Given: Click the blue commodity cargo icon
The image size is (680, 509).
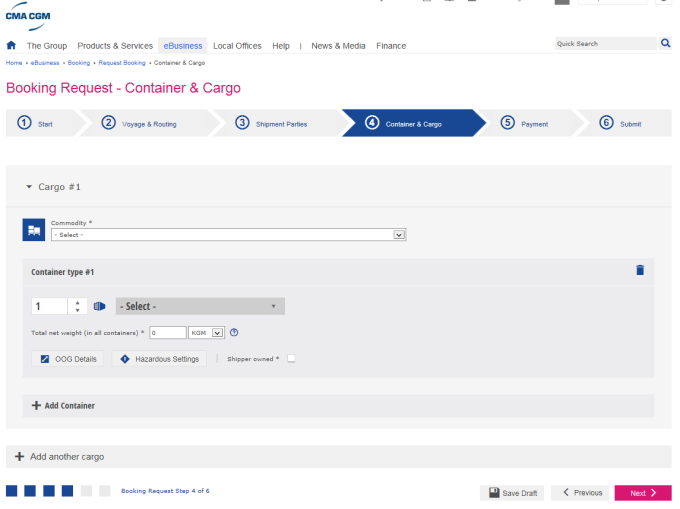Looking at the screenshot, I should [x=34, y=230].
